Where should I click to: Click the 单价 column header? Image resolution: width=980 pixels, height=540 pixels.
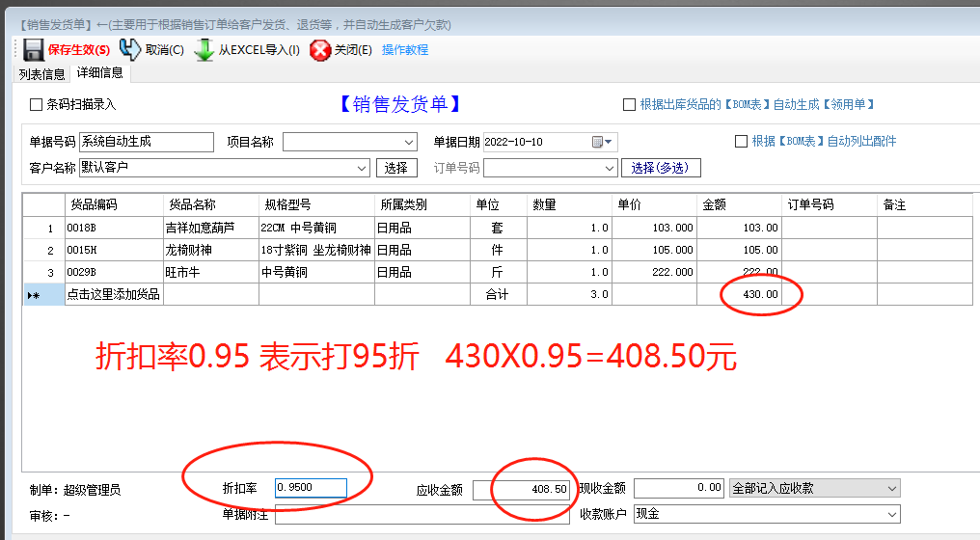[x=654, y=205]
